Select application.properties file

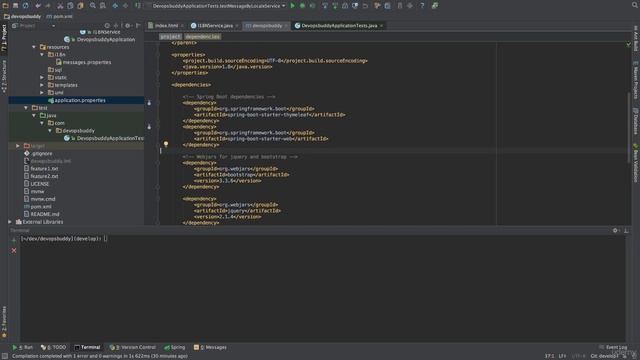[x=77, y=100]
